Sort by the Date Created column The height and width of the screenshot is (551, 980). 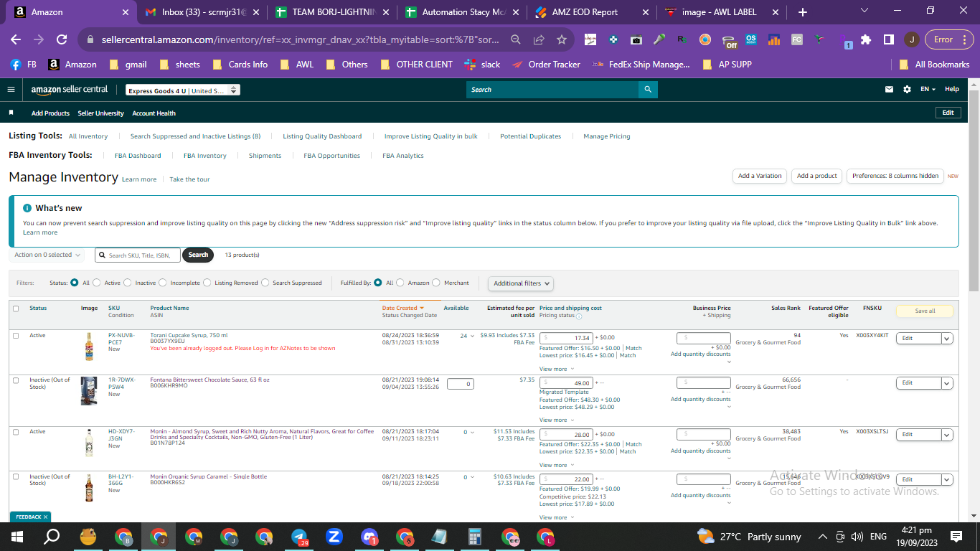click(x=402, y=308)
